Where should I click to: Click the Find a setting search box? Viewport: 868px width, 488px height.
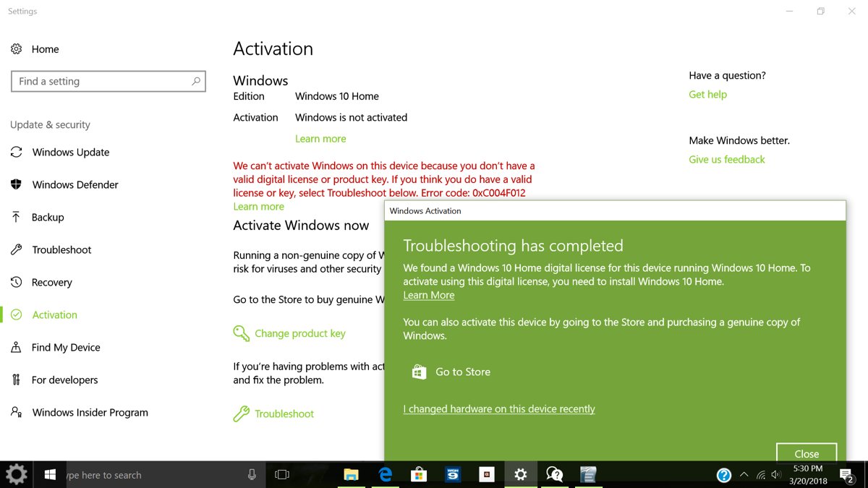pos(109,81)
